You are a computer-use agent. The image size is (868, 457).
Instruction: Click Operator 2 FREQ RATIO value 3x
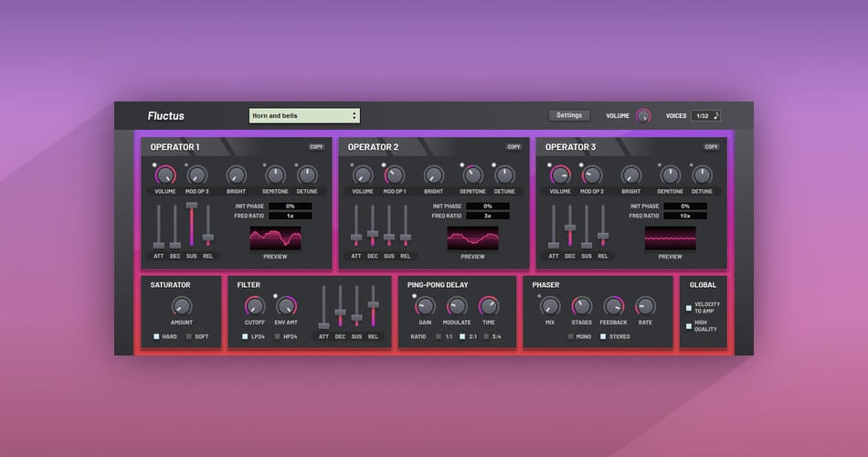488,216
